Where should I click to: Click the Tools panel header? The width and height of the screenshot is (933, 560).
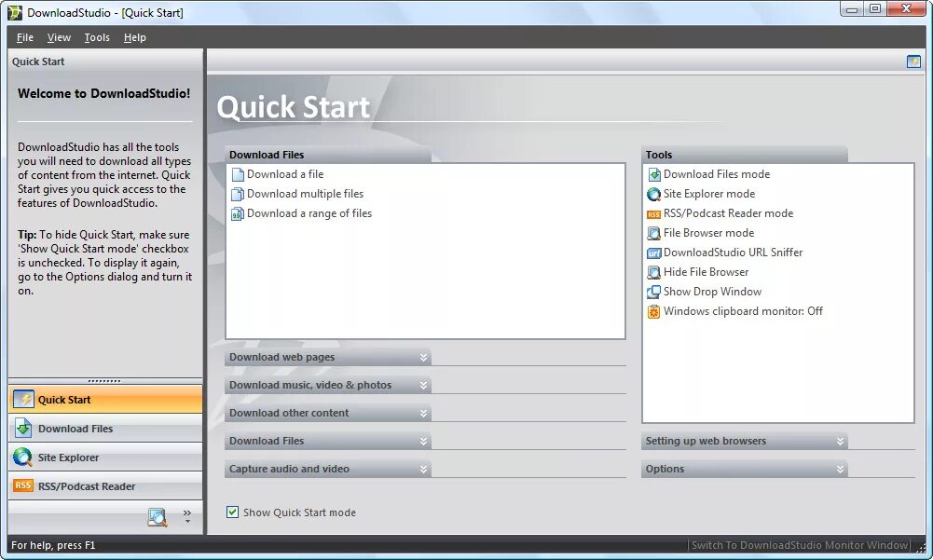[745, 155]
